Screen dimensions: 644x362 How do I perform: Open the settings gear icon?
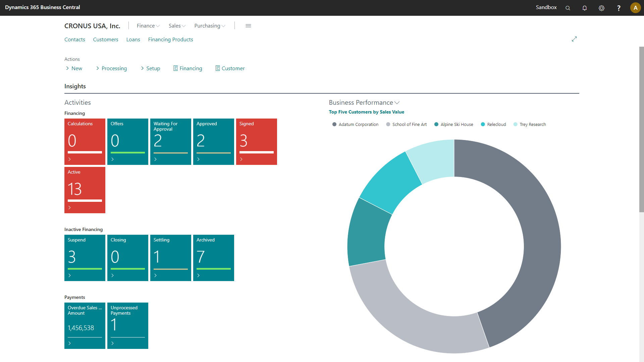coord(602,8)
